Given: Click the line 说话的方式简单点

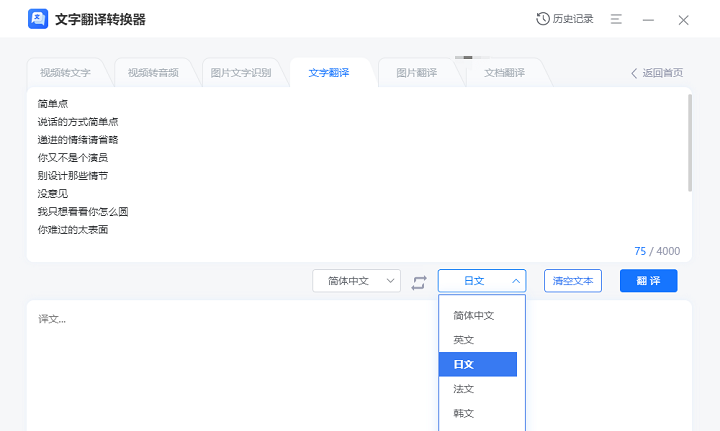Looking at the screenshot, I should tap(78, 122).
